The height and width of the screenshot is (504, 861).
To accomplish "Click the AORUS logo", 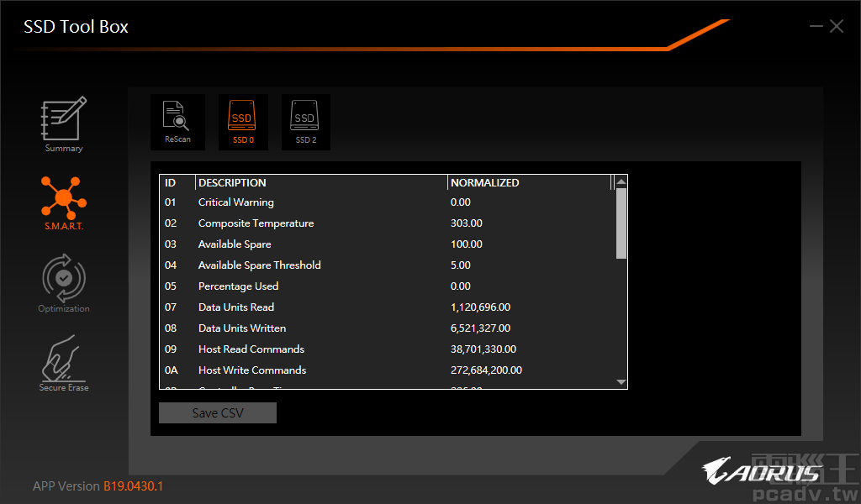I will tap(766, 471).
